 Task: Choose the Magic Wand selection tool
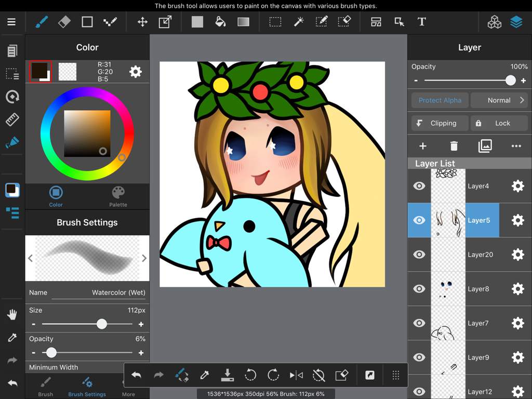298,22
